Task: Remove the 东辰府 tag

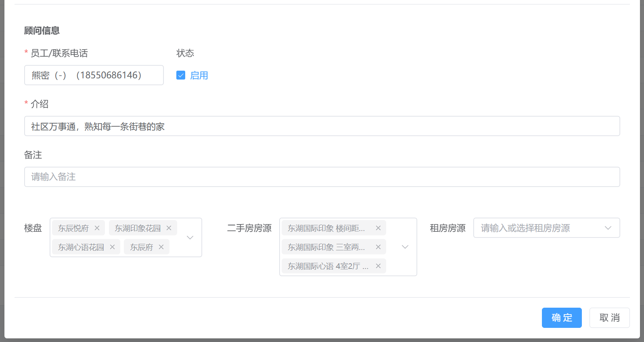Action: coord(161,247)
